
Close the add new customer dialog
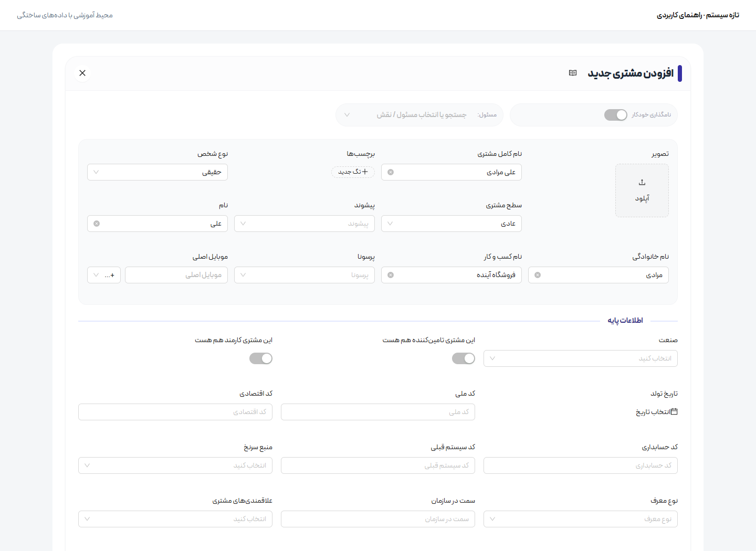coord(82,73)
